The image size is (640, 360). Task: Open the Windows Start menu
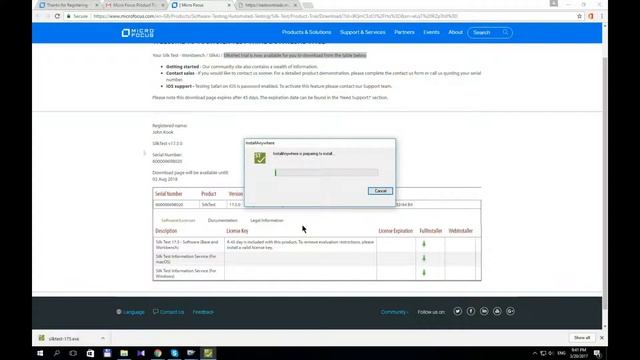pyautogui.click(x=40, y=353)
